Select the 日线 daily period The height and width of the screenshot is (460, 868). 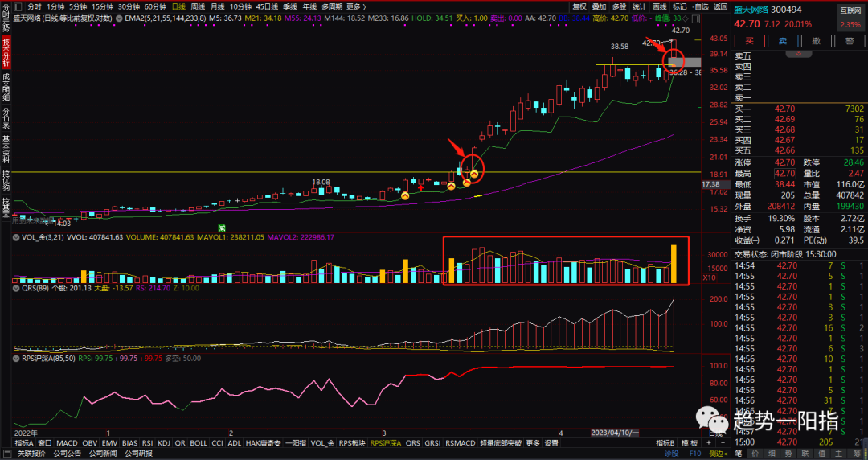point(178,6)
